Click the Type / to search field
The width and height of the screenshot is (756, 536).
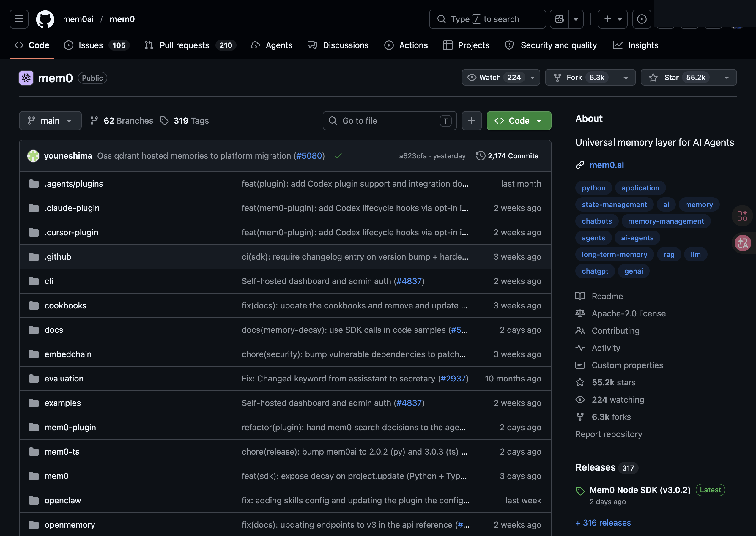pos(487,19)
